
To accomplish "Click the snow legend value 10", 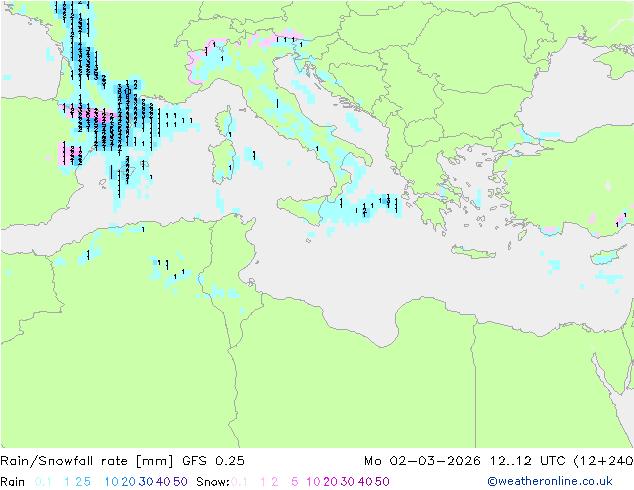I will coord(313,482).
